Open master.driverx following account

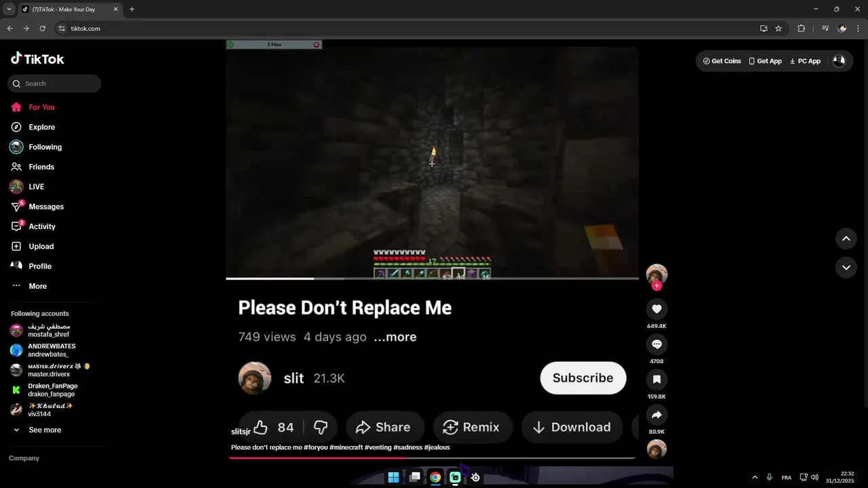click(49, 370)
